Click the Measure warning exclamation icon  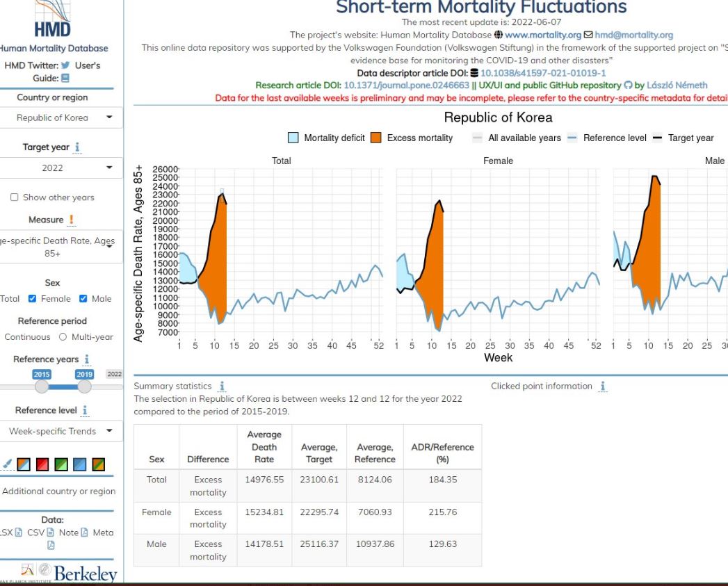[72, 220]
